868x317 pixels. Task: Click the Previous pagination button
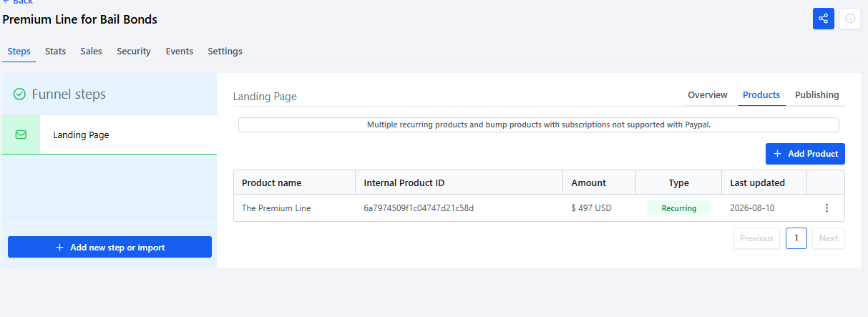coord(756,238)
